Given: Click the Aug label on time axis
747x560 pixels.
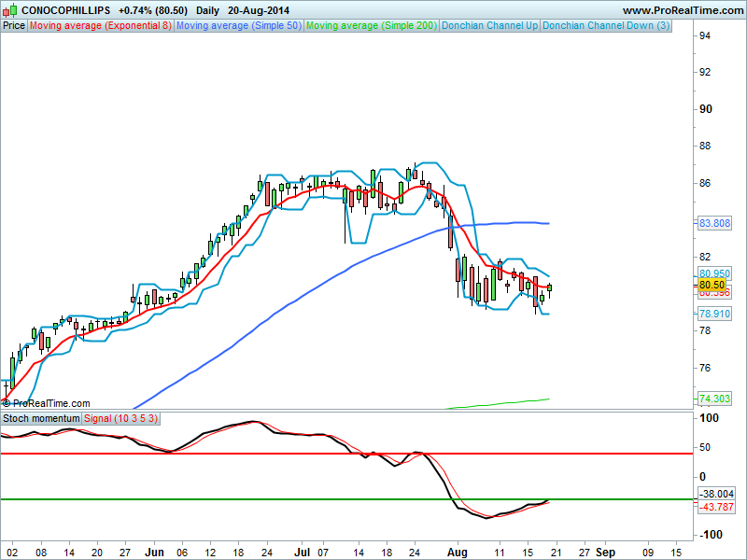Looking at the screenshot, I should [x=458, y=553].
